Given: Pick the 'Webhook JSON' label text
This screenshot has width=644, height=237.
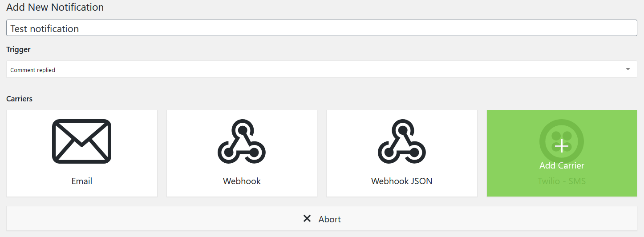Looking at the screenshot, I should point(401,181).
